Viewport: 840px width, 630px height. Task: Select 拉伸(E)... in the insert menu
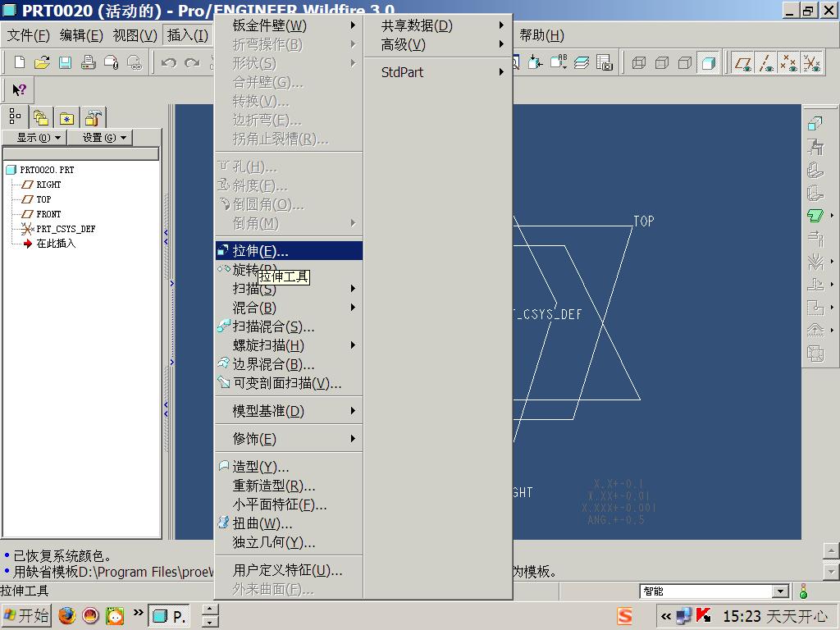coord(289,251)
